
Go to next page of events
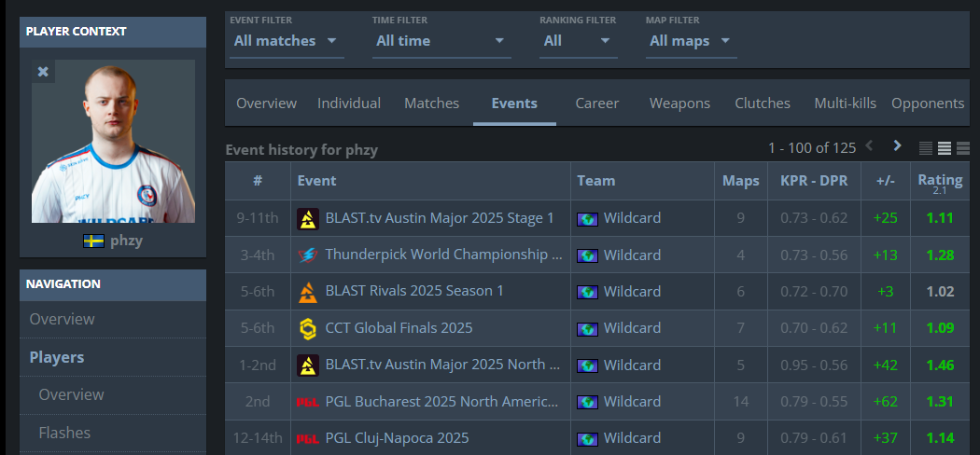[x=897, y=146]
